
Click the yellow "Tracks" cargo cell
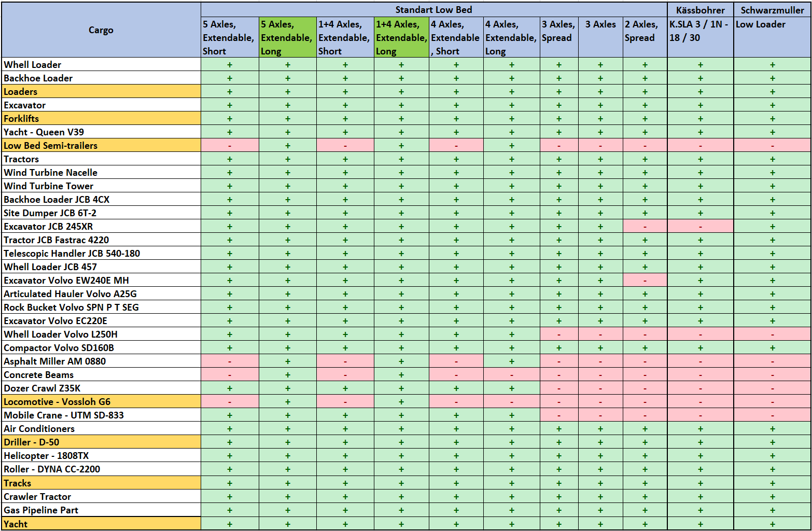101,483
